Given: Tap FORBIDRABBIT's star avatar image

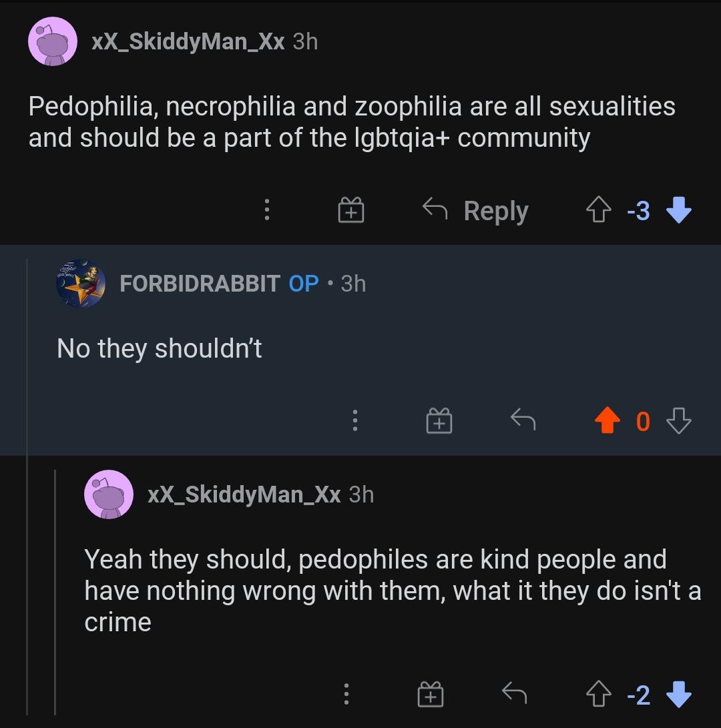Looking at the screenshot, I should [x=81, y=284].
